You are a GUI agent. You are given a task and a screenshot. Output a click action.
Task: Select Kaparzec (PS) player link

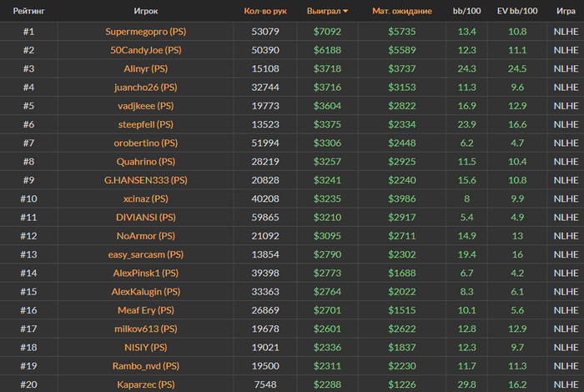146,384
